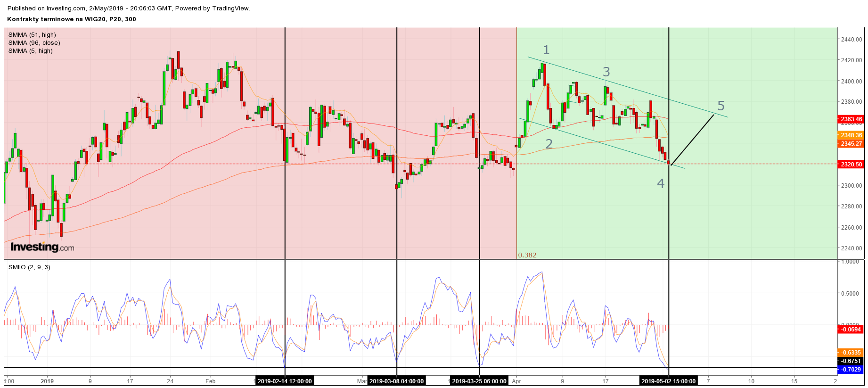Select wave label 2 below the channel
The image size is (868, 388).
(x=549, y=144)
